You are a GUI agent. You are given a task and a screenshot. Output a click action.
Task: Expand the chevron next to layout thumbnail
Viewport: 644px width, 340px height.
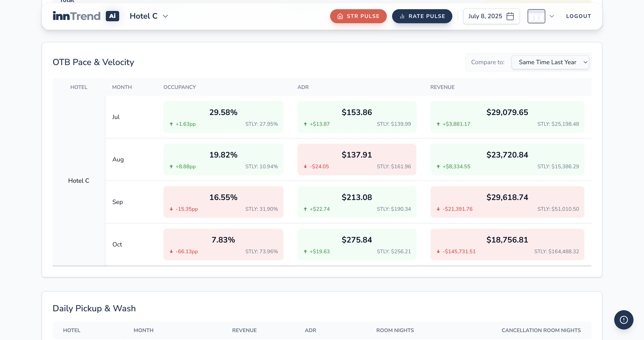point(552,16)
